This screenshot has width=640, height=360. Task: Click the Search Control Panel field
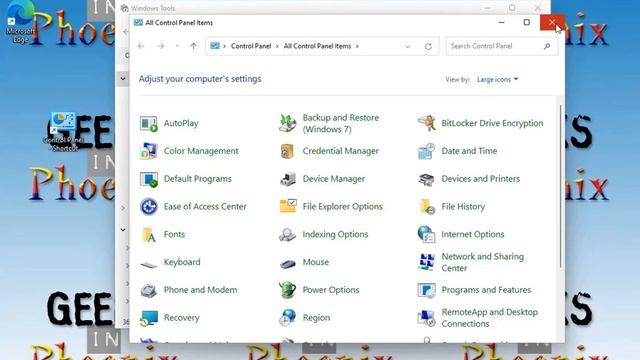502,46
